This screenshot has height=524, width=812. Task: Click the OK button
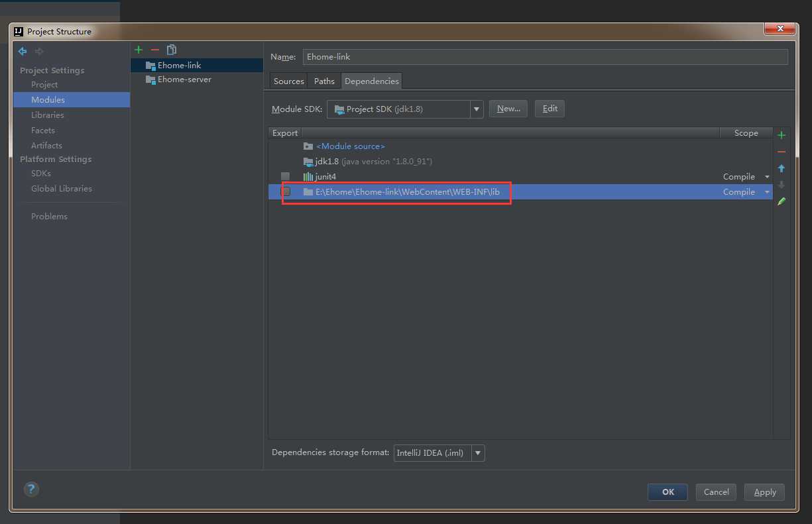click(668, 492)
